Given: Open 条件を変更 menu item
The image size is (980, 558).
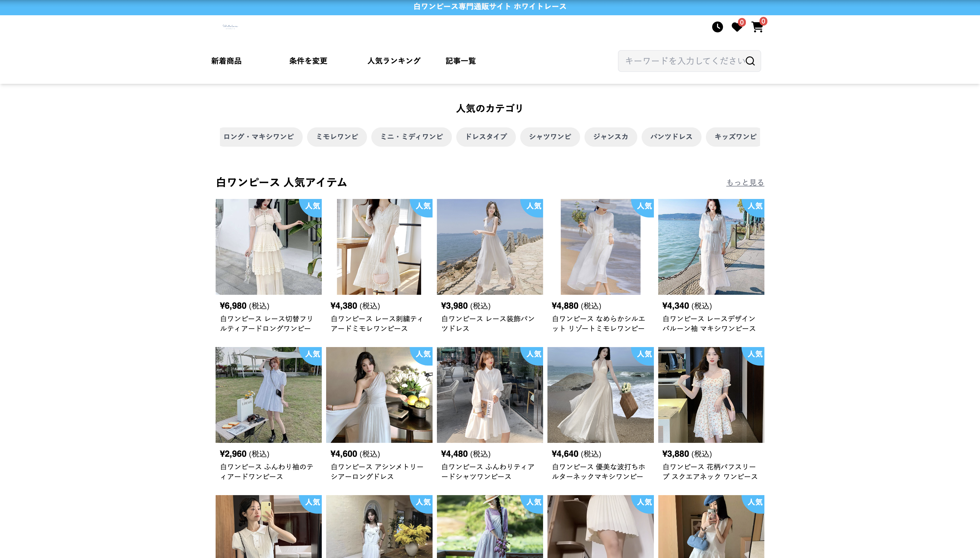Looking at the screenshot, I should click(x=308, y=61).
